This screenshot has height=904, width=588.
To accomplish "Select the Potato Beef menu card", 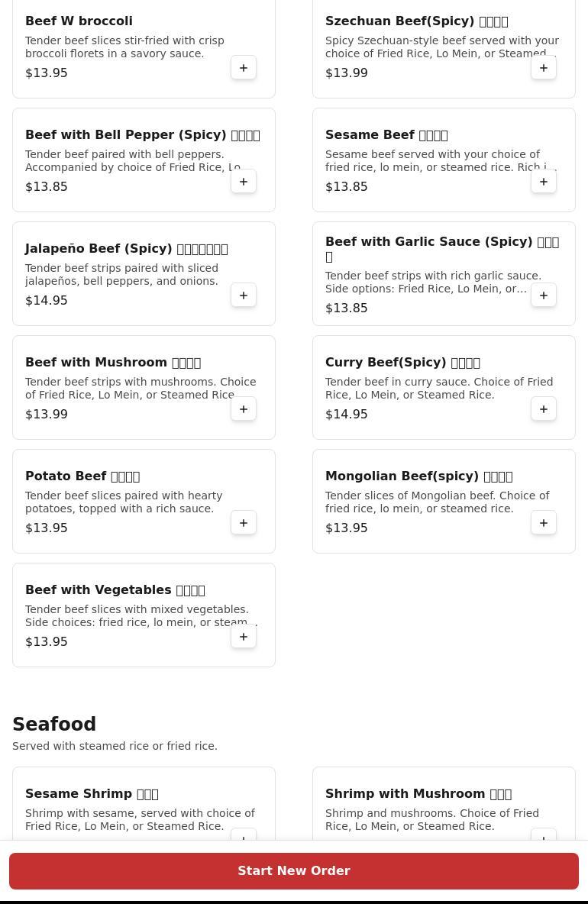I will coord(144,501).
